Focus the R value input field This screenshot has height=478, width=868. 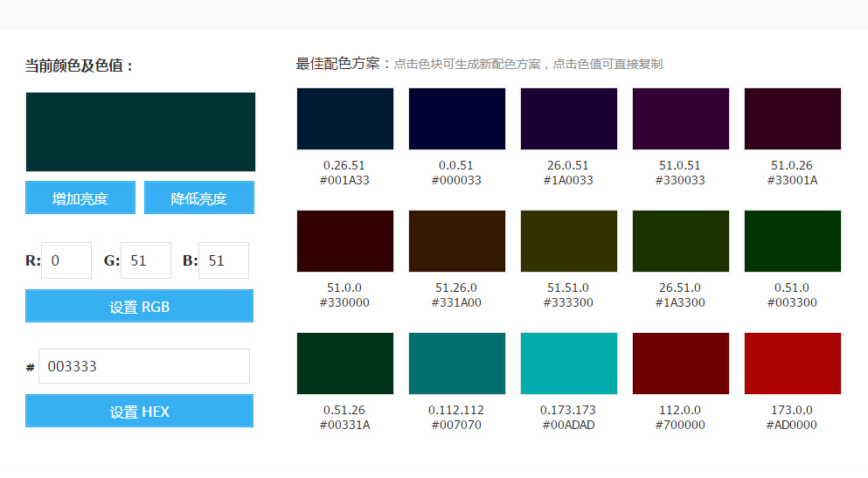66,260
